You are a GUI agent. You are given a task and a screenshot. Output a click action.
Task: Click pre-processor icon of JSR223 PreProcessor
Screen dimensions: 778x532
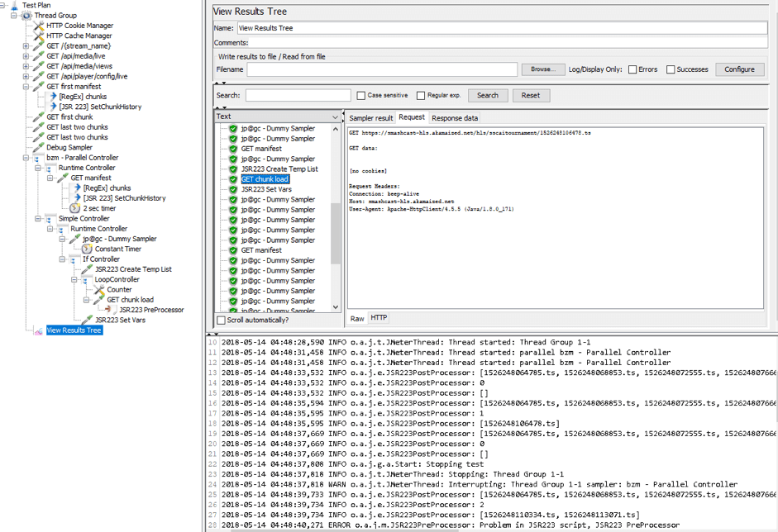coord(110,310)
